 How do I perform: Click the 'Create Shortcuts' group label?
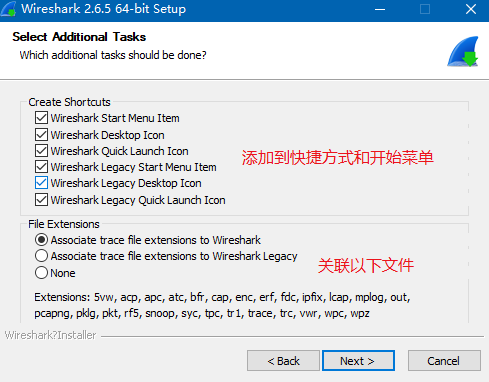pos(69,102)
